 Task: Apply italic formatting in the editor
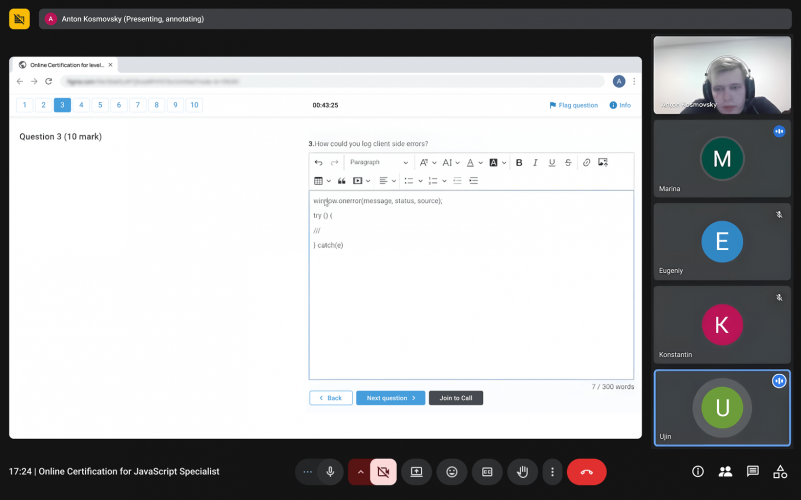tap(535, 162)
